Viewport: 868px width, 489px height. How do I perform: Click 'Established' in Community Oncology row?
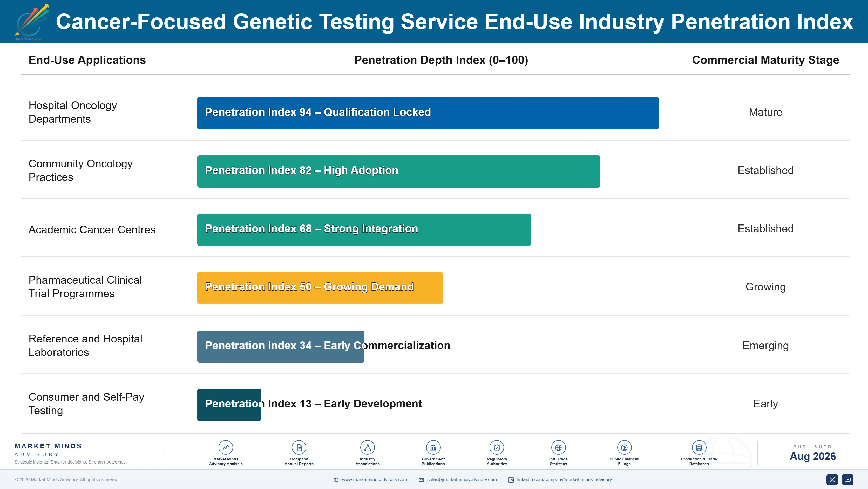[765, 170]
